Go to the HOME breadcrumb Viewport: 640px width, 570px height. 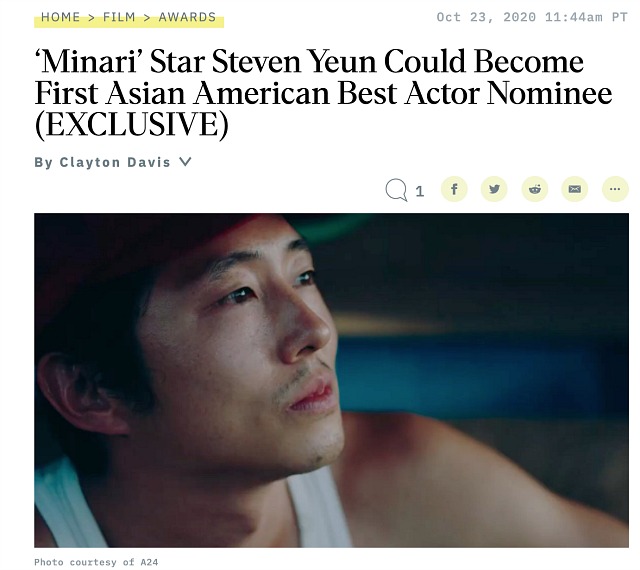[x=61, y=17]
